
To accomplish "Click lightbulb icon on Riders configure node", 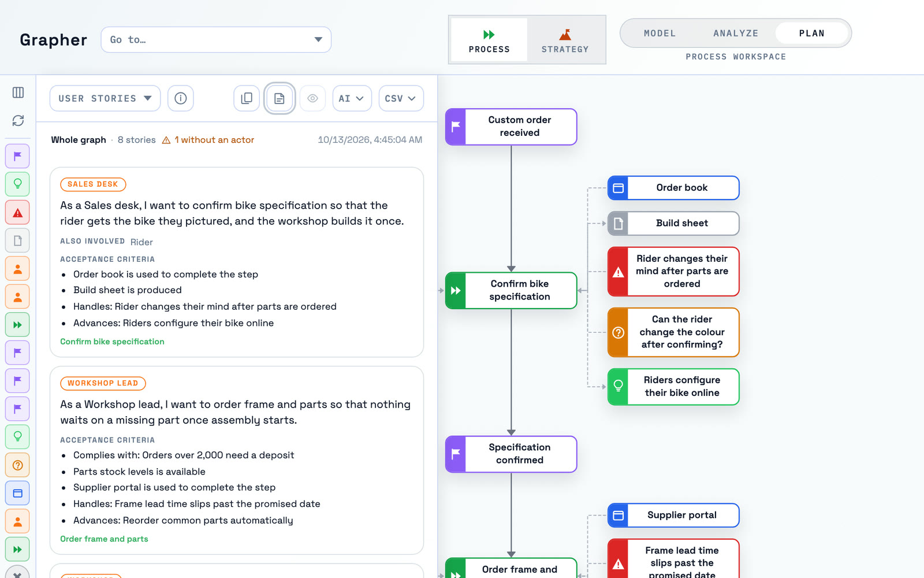I will click(x=618, y=386).
